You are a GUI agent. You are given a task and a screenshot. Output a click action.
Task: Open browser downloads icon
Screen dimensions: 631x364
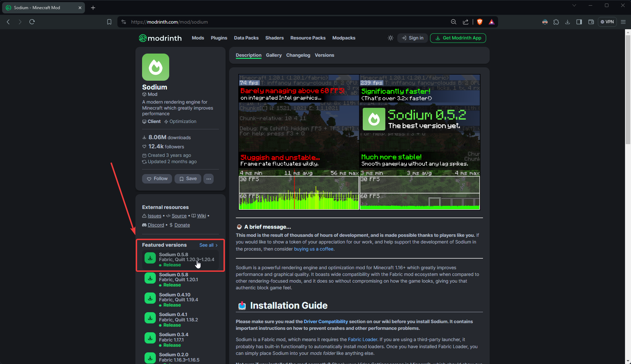click(x=568, y=22)
